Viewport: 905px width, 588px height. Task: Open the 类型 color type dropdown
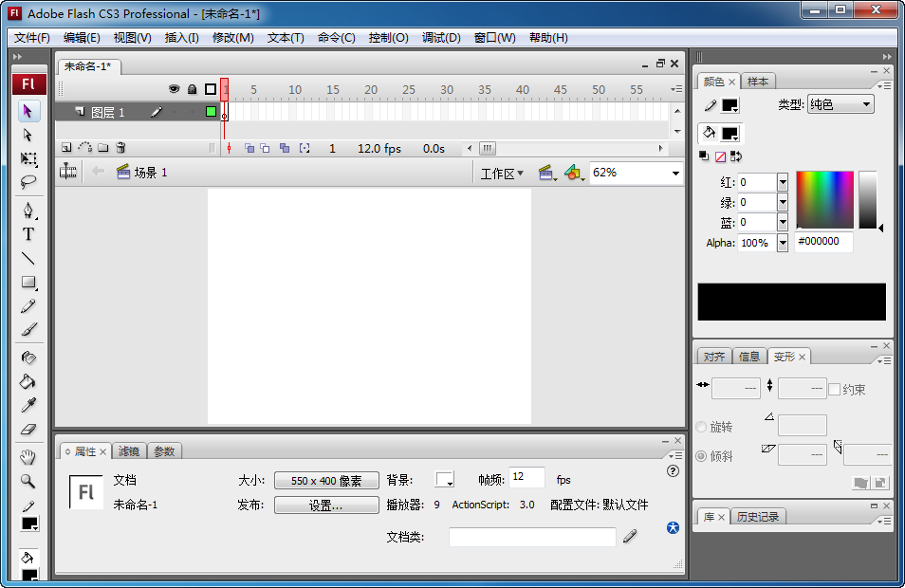click(840, 105)
